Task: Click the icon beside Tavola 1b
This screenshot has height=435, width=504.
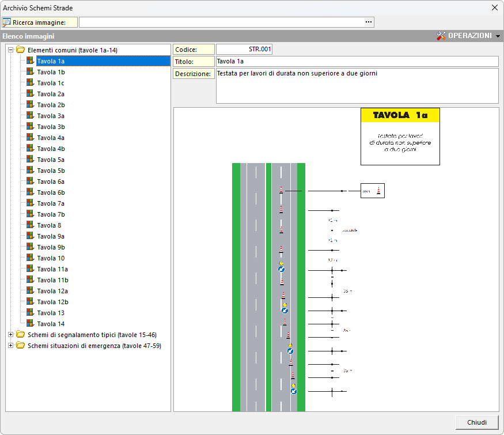Action: tap(30, 72)
